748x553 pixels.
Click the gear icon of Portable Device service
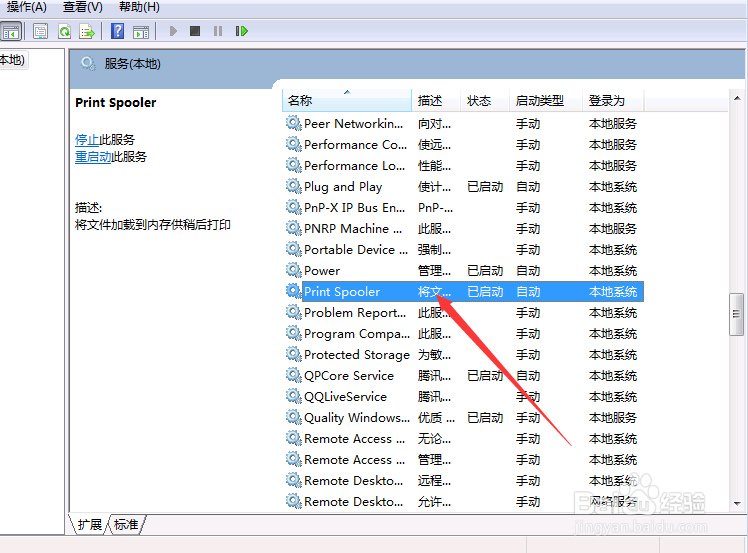tap(293, 249)
